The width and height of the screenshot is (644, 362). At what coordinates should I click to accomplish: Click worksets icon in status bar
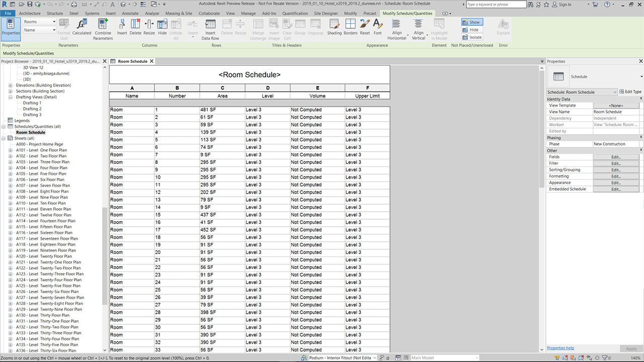click(x=305, y=358)
